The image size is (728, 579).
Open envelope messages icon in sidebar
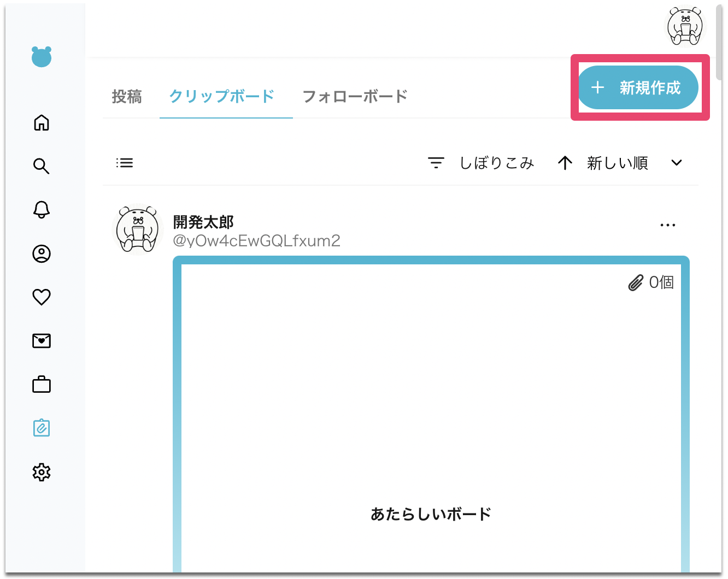point(42,341)
